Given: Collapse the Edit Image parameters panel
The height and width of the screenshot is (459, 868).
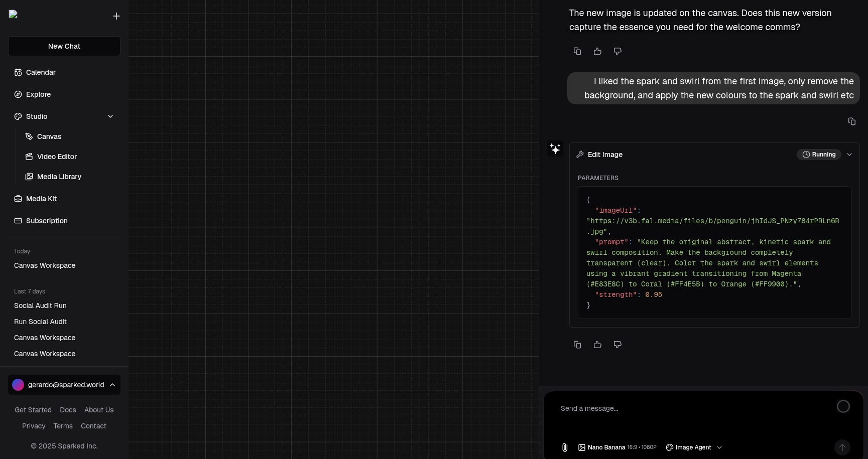Looking at the screenshot, I should [849, 155].
